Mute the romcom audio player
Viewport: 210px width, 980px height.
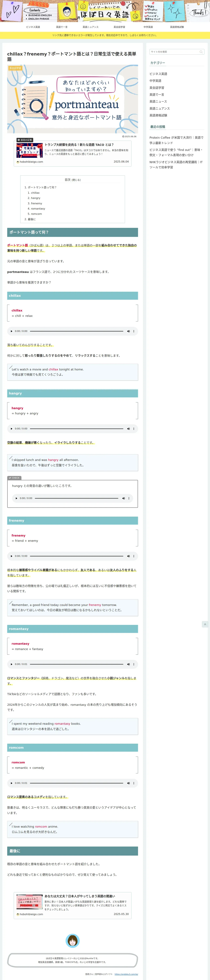pos(128,783)
